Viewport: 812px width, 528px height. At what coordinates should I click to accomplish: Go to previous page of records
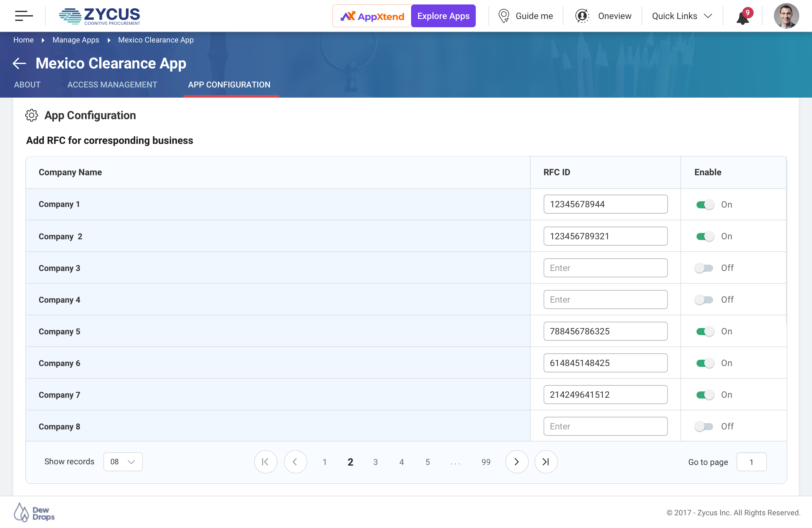(295, 462)
